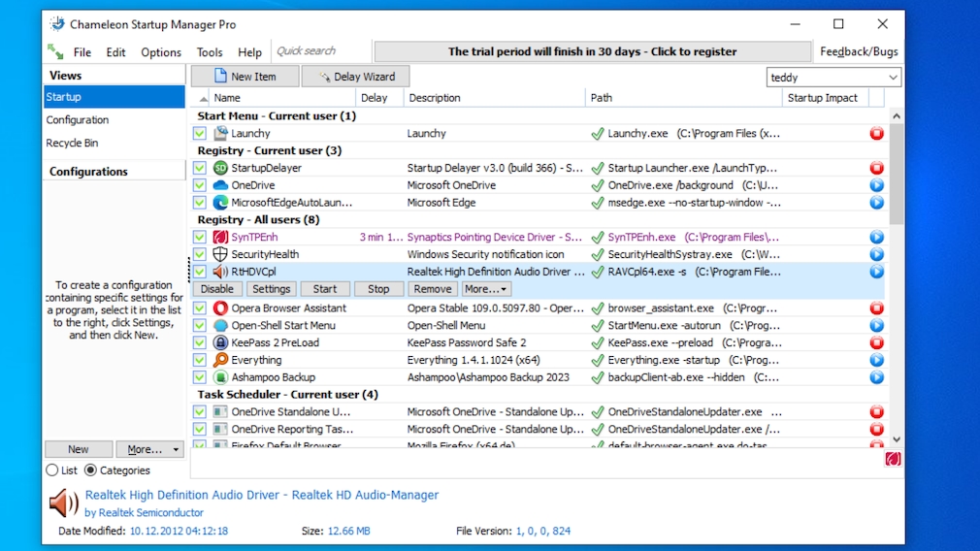Click the New Item button

coord(245,77)
